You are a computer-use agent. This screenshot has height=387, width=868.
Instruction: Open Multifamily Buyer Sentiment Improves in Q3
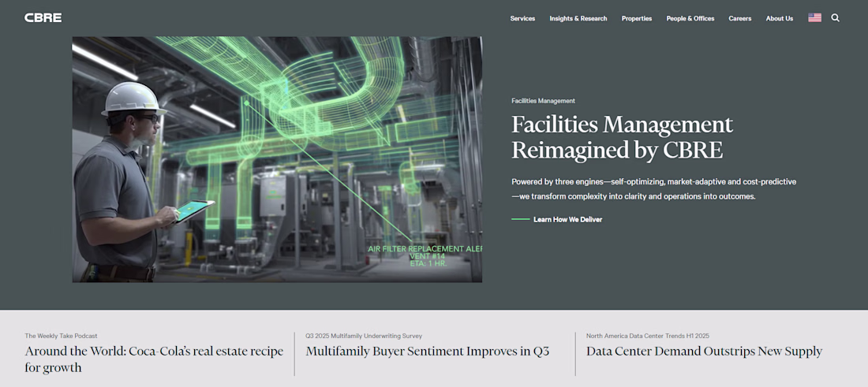click(428, 351)
